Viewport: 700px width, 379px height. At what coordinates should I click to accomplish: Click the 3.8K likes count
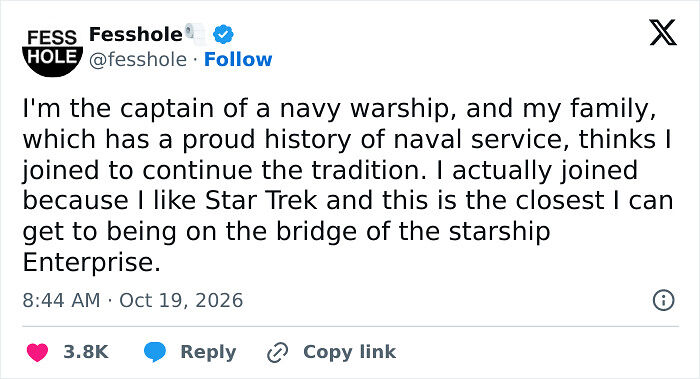click(86, 352)
